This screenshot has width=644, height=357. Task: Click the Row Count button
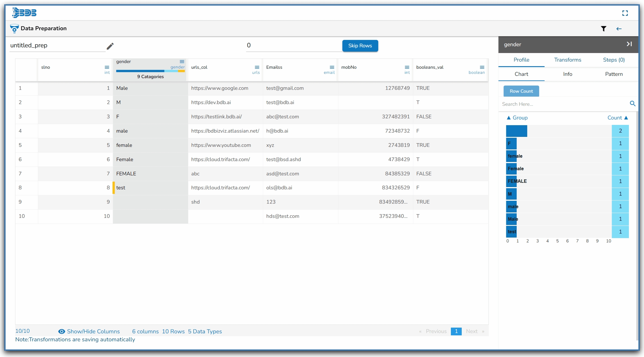click(521, 91)
